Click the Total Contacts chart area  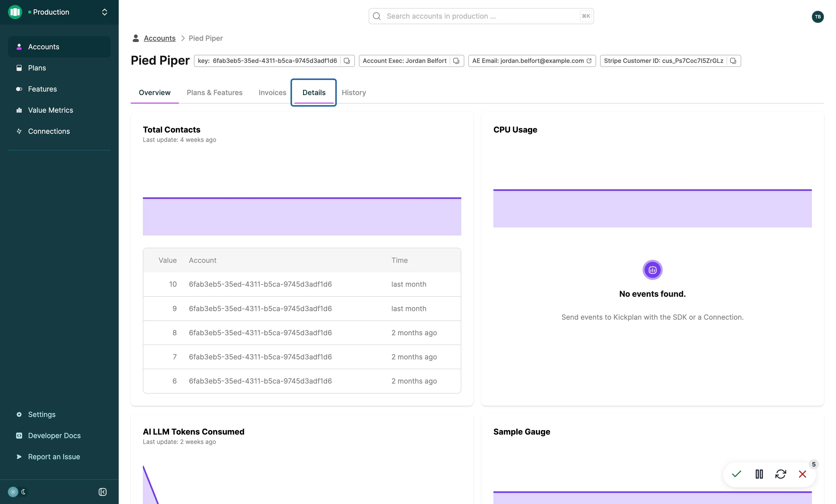[302, 216]
